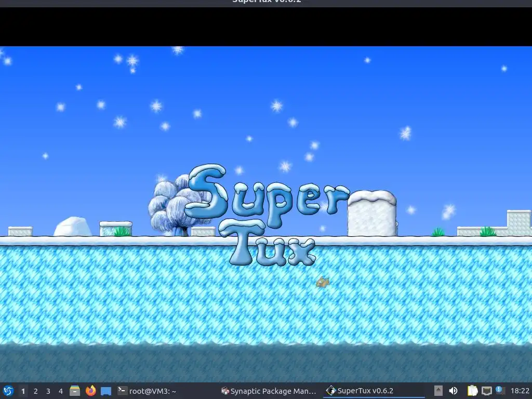Viewport: 532px width, 399px height.
Task: Switch to workspace 1
Action: click(23, 391)
